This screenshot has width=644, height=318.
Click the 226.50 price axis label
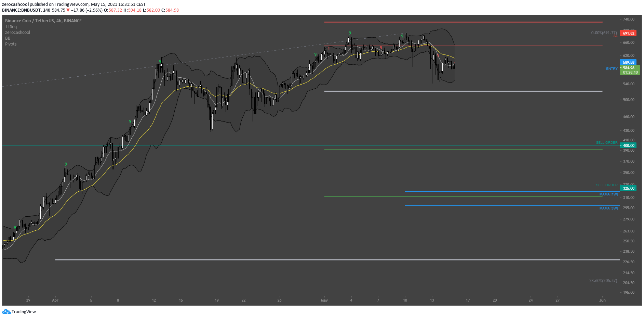(629, 262)
